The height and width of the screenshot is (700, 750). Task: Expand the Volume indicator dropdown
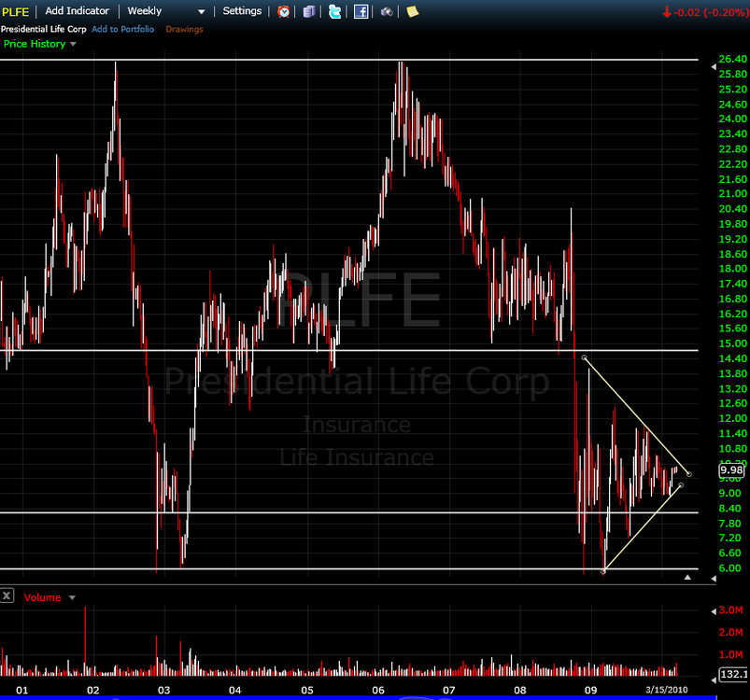[72, 597]
